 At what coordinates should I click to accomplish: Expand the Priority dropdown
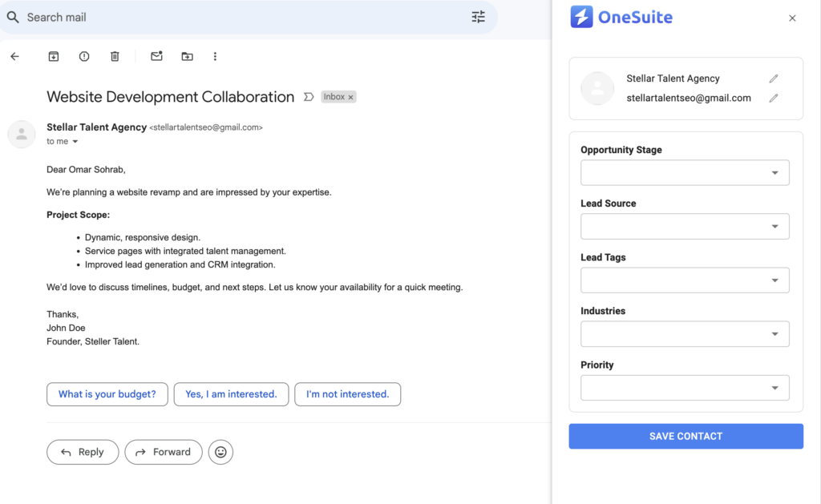pos(775,388)
